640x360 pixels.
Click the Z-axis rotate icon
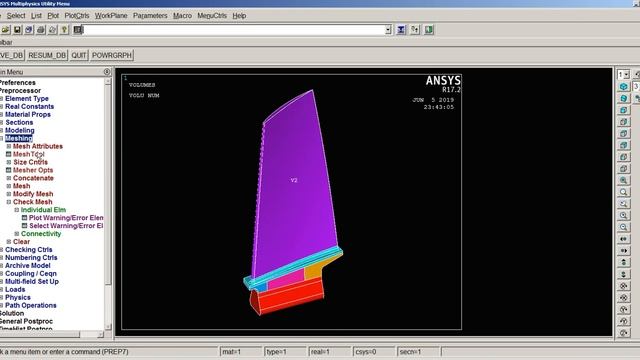tap(623, 333)
